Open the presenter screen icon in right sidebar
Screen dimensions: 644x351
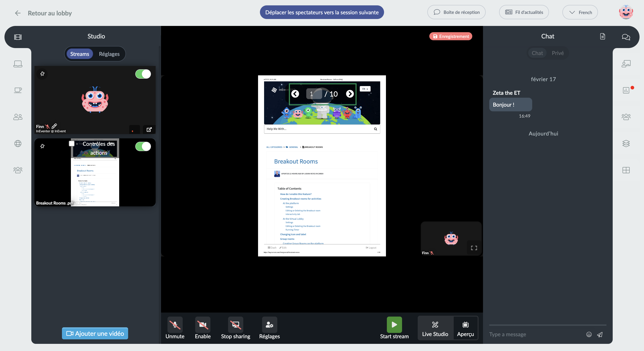[x=626, y=64]
